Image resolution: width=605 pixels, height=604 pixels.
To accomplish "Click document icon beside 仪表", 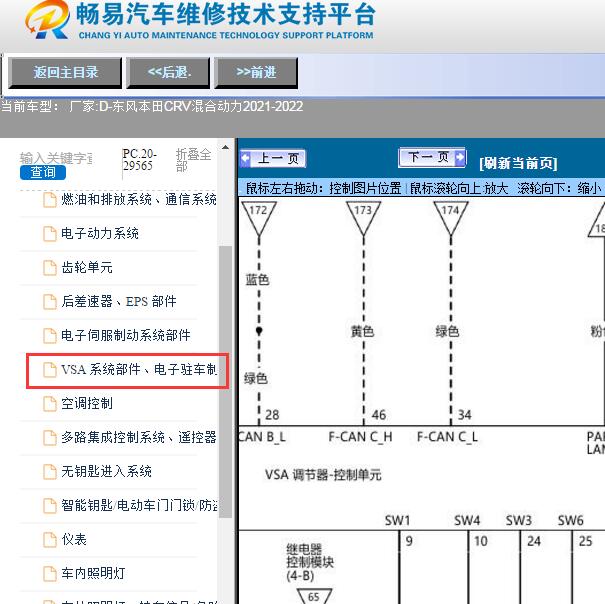I will (49, 540).
